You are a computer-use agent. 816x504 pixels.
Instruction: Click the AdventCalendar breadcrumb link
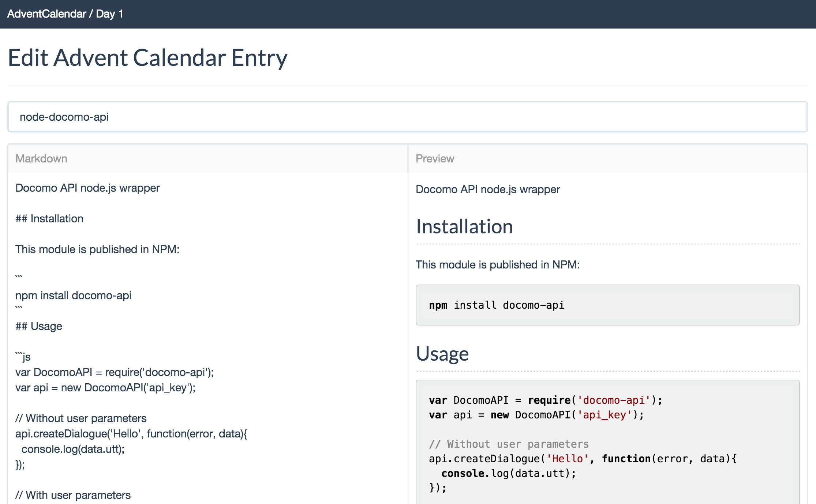46,14
